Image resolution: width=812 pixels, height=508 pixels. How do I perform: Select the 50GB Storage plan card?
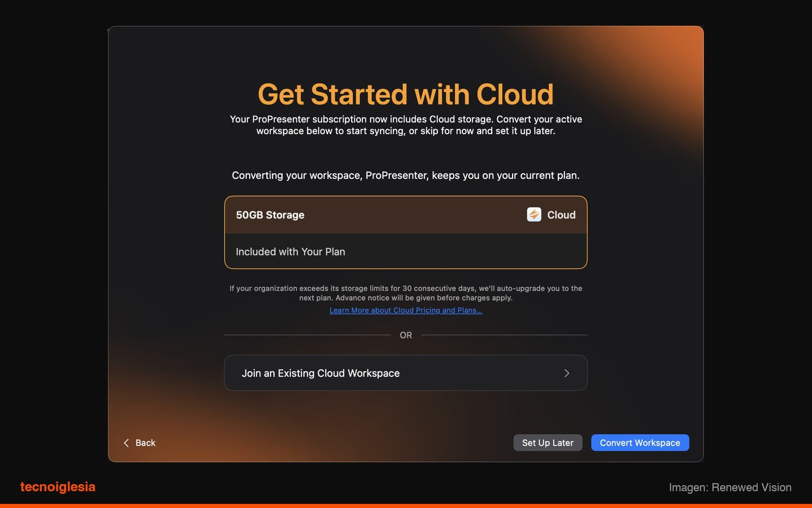pyautogui.click(x=405, y=232)
